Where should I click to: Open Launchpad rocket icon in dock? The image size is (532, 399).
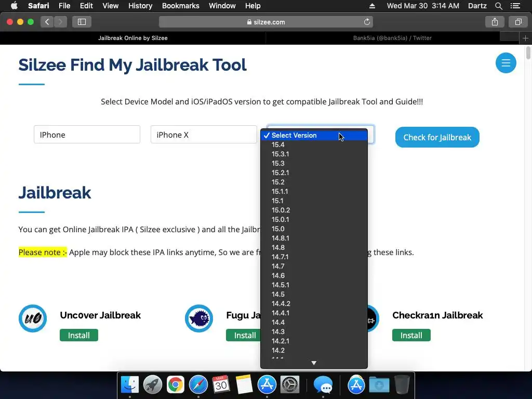[153, 385]
